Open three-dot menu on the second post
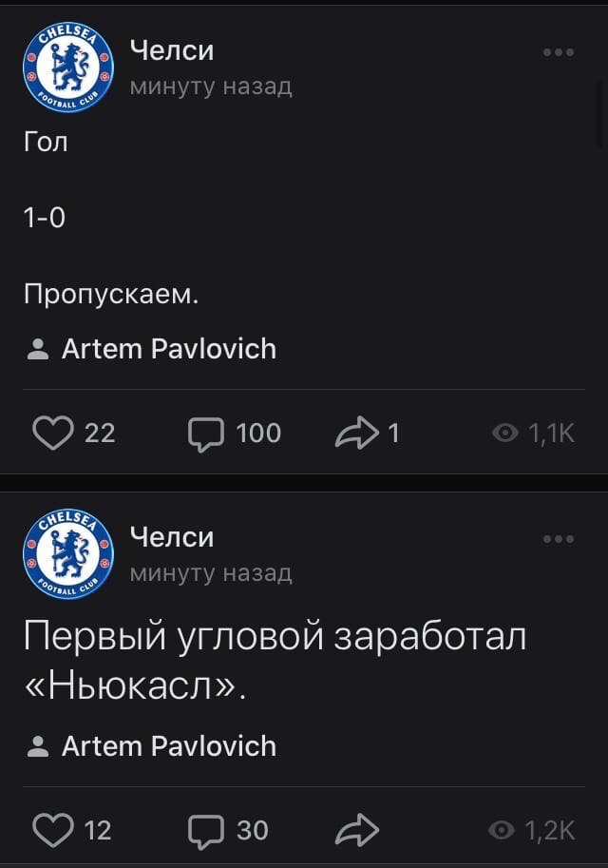 [x=559, y=539]
